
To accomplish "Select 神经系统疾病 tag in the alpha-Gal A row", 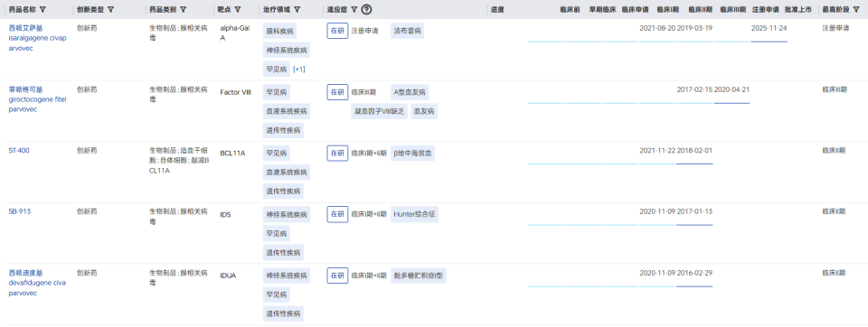I will 287,51.
